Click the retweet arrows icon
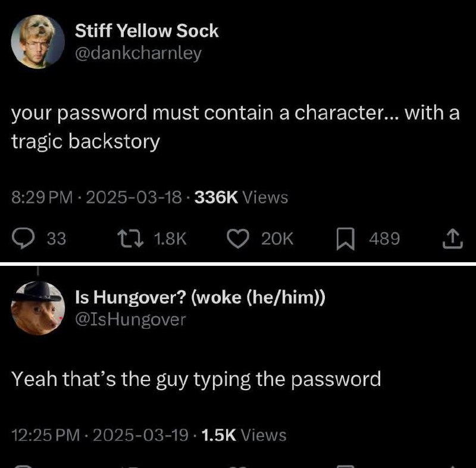Image resolution: width=476 pixels, height=468 pixels. [x=130, y=238]
